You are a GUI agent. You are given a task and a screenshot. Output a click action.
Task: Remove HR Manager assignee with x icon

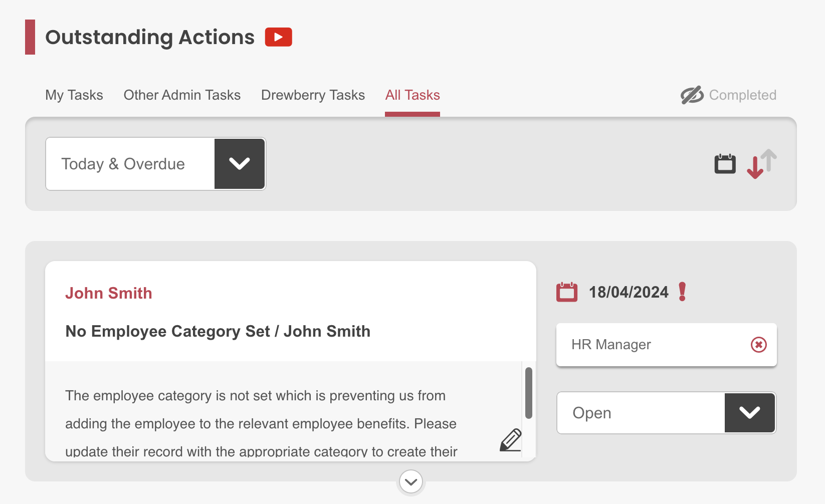point(759,345)
